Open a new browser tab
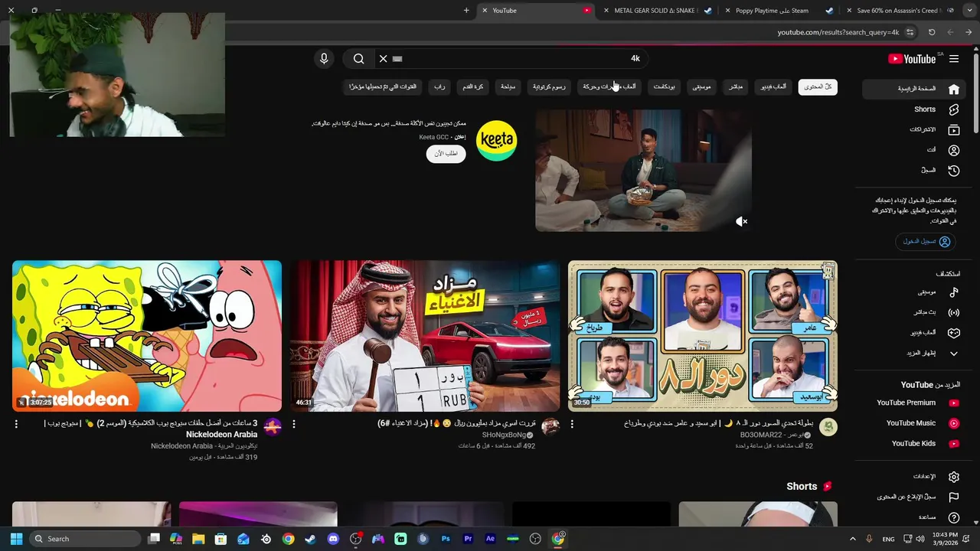980x551 pixels. [466, 11]
